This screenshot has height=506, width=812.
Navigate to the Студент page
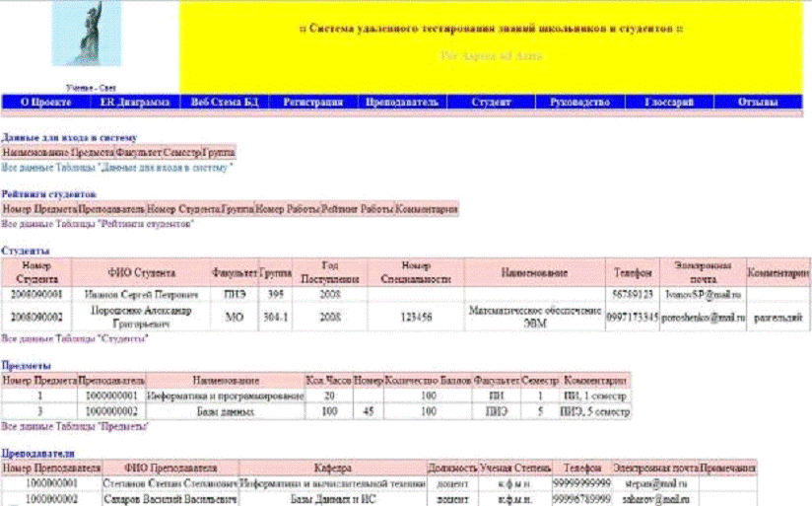pyautogui.click(x=491, y=102)
